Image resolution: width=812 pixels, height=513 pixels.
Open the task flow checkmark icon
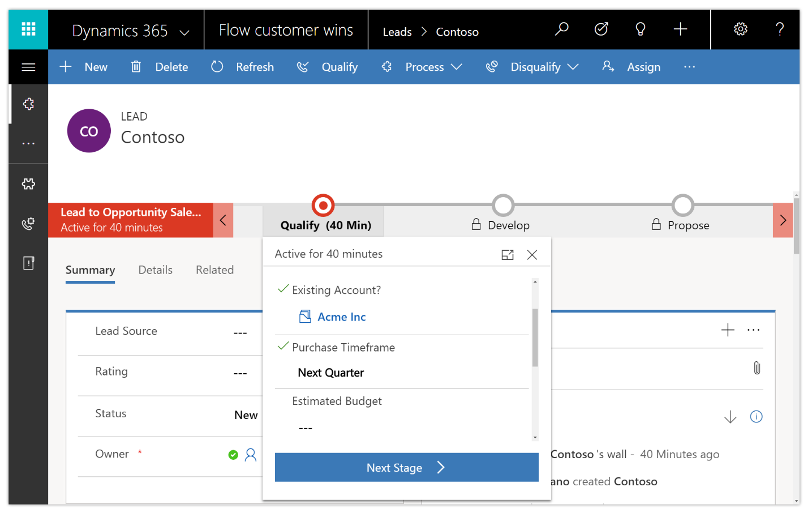coord(601,29)
